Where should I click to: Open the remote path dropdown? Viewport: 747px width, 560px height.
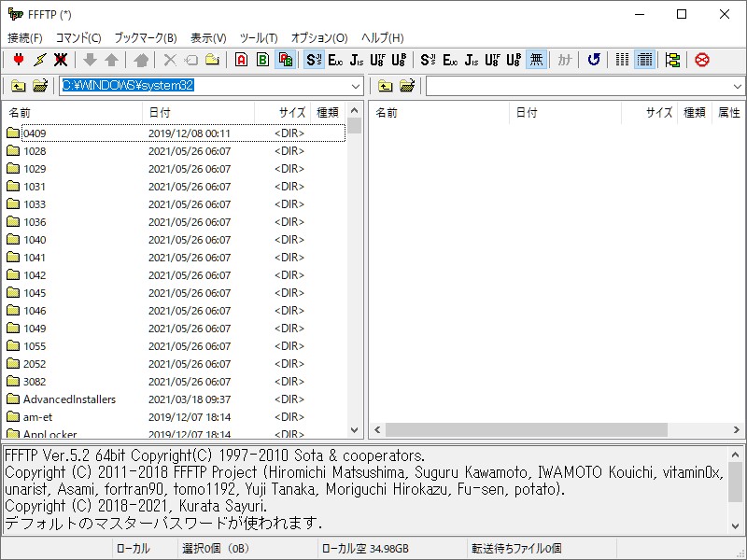click(x=736, y=85)
